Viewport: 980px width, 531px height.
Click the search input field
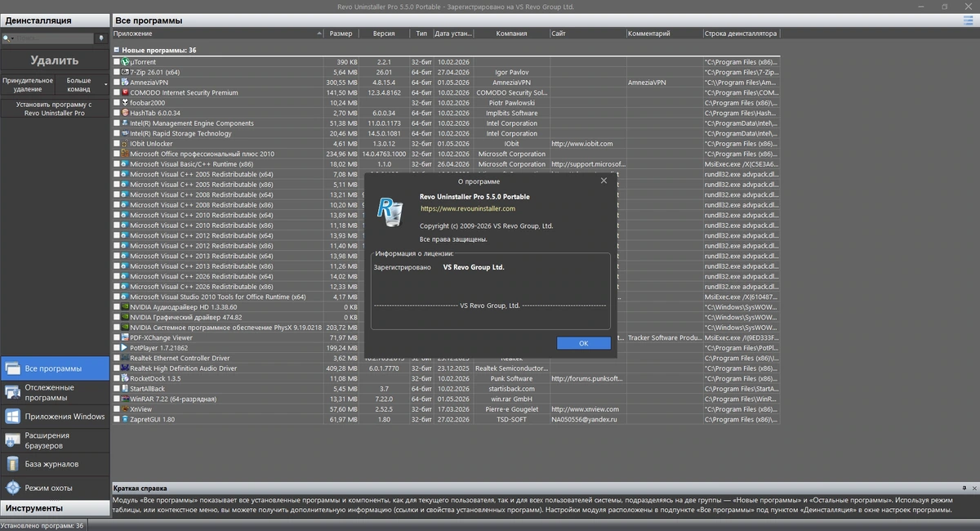click(55, 38)
